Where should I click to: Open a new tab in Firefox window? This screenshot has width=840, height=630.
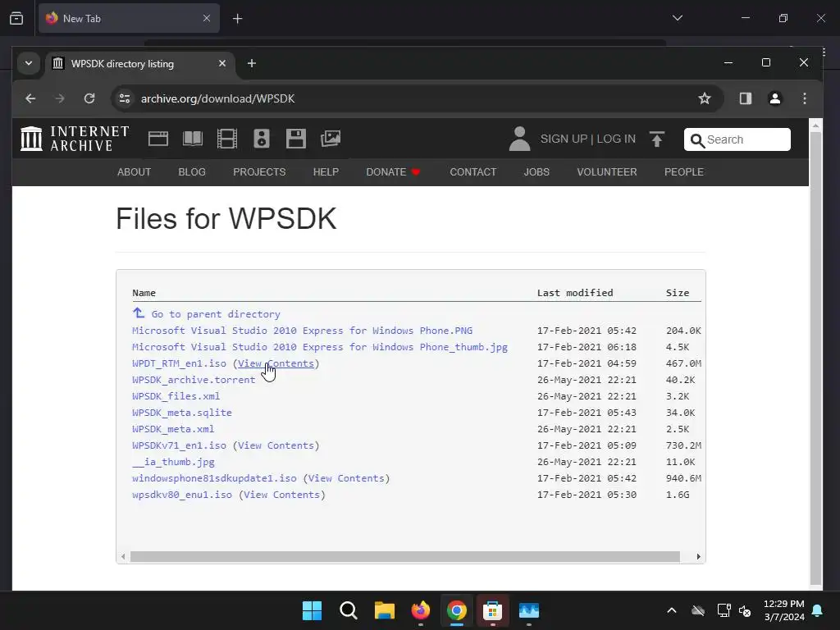(237, 19)
